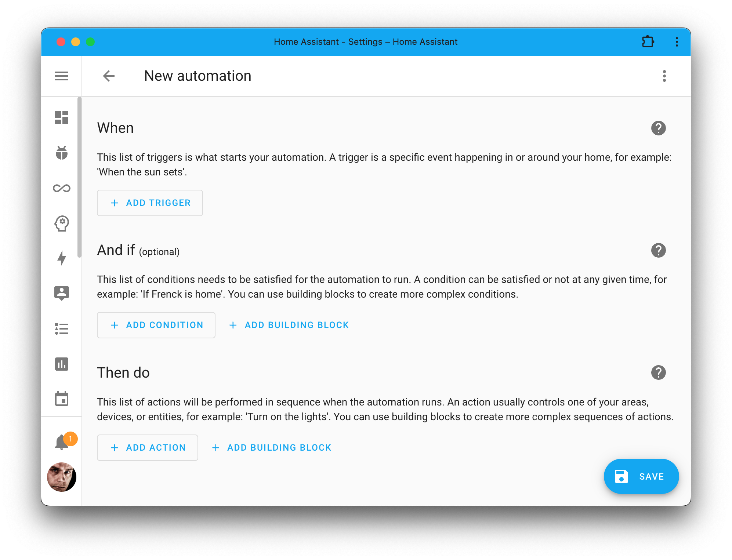Navigate back using the back arrow
The image size is (732, 560).
click(x=109, y=76)
